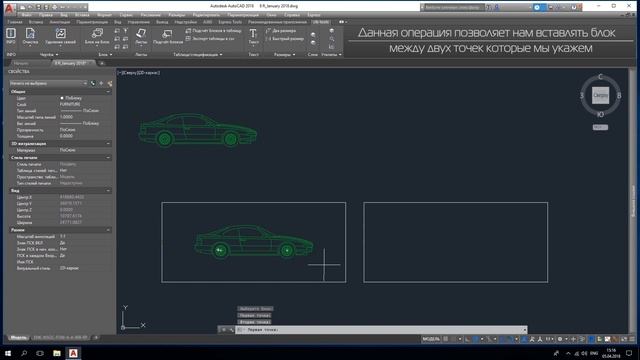Toggle МОДЕЛЬ space button in status bar
This screenshot has width=640, height=360.
(431, 339)
